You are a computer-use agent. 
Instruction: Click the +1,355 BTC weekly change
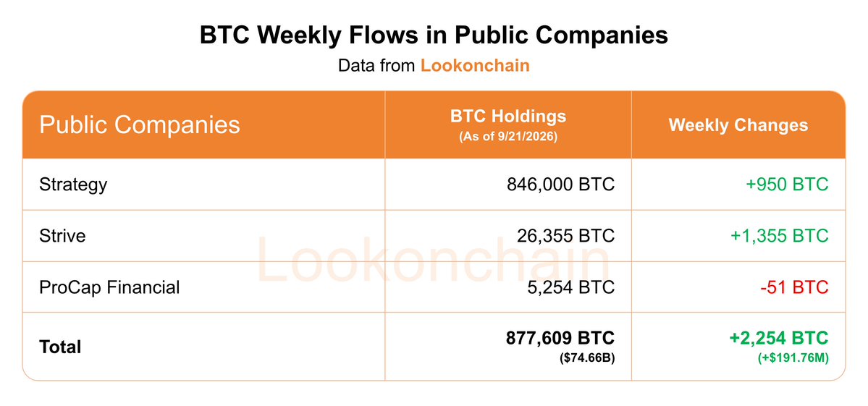coord(780,236)
